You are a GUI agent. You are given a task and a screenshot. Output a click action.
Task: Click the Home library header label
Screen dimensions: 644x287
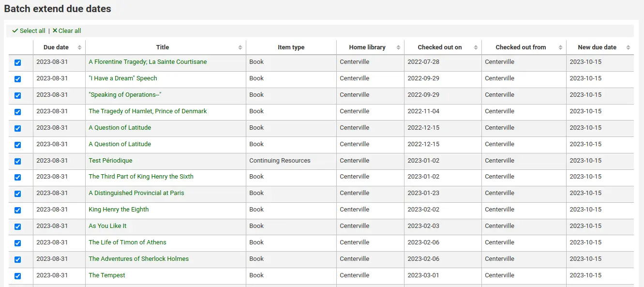tap(367, 47)
